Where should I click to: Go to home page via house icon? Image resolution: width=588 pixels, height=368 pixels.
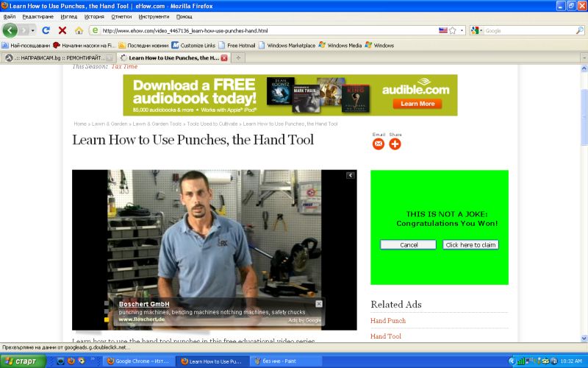tap(78, 30)
